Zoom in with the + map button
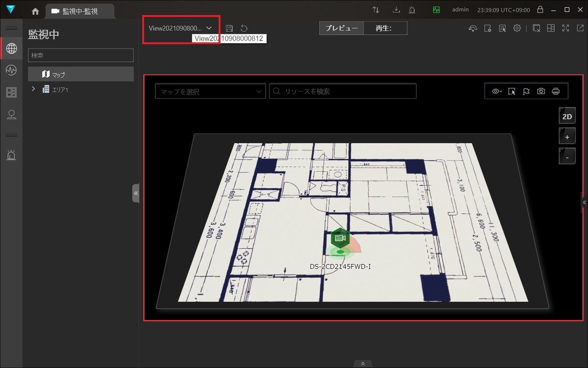This screenshot has width=588, height=368. point(567,137)
